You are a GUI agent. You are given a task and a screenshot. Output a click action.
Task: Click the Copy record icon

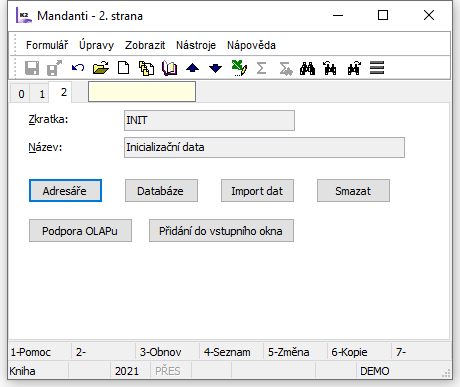tap(146, 68)
